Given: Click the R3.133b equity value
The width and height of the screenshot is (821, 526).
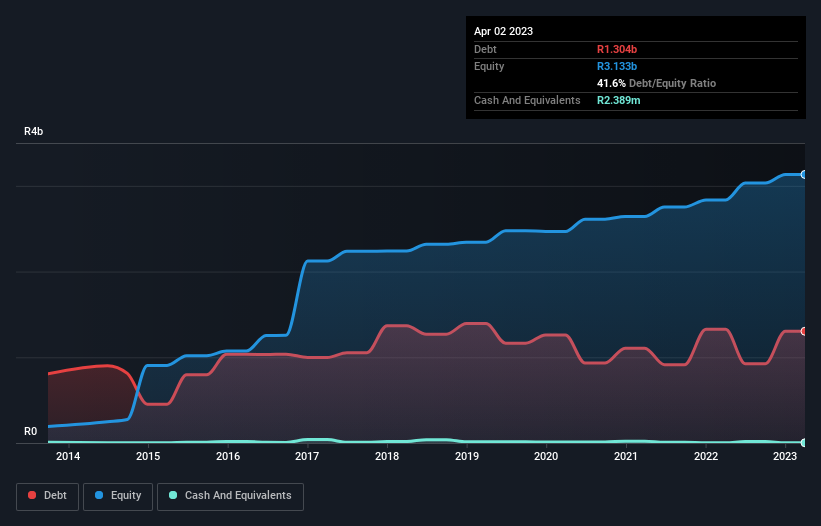Looking at the screenshot, I should 617,66.
